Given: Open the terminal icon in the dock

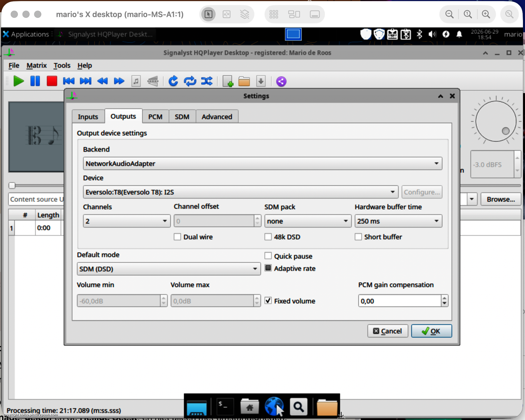Looking at the screenshot, I should pyautogui.click(x=224, y=406).
